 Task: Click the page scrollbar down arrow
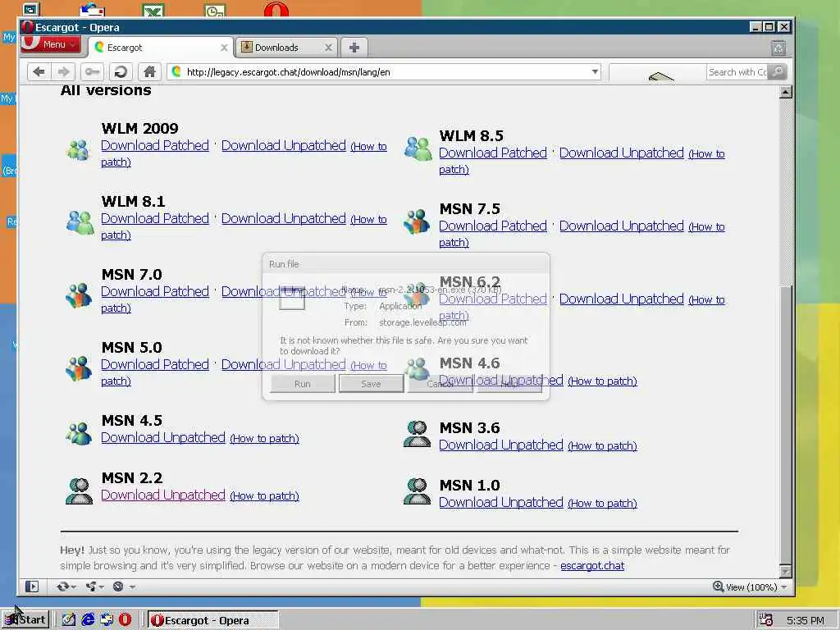785,572
